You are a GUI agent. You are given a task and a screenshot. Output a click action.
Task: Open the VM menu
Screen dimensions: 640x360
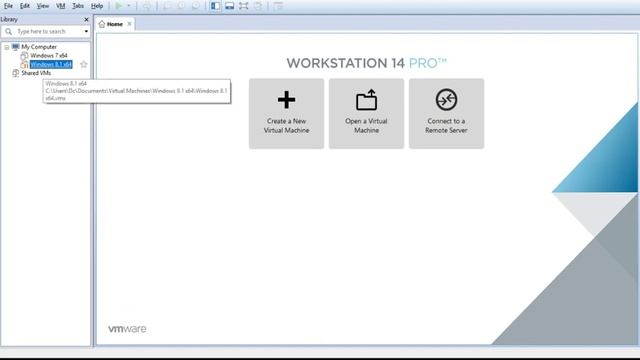60,6
